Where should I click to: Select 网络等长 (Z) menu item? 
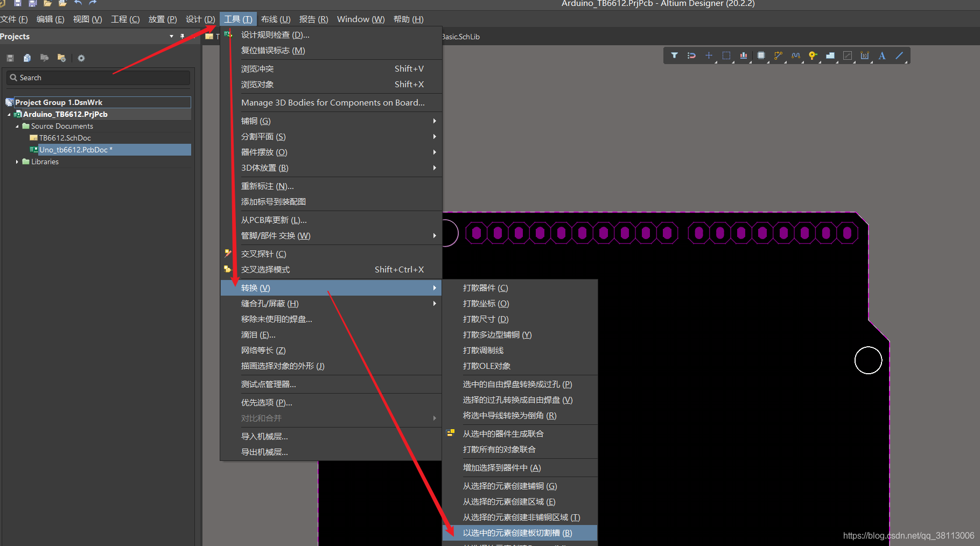pos(331,351)
